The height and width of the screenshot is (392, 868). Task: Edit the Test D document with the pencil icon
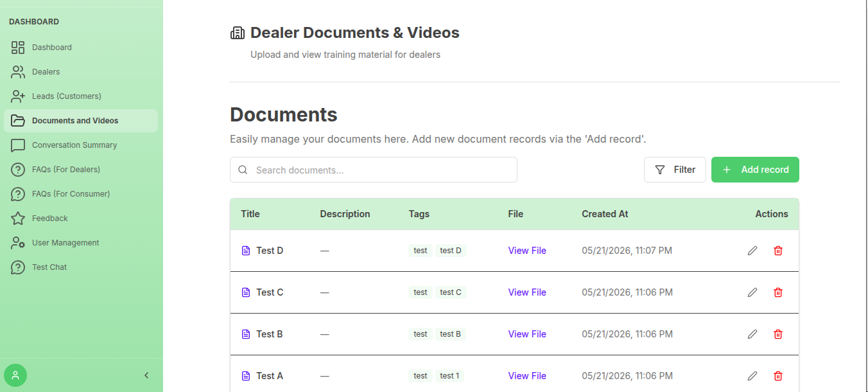point(752,251)
